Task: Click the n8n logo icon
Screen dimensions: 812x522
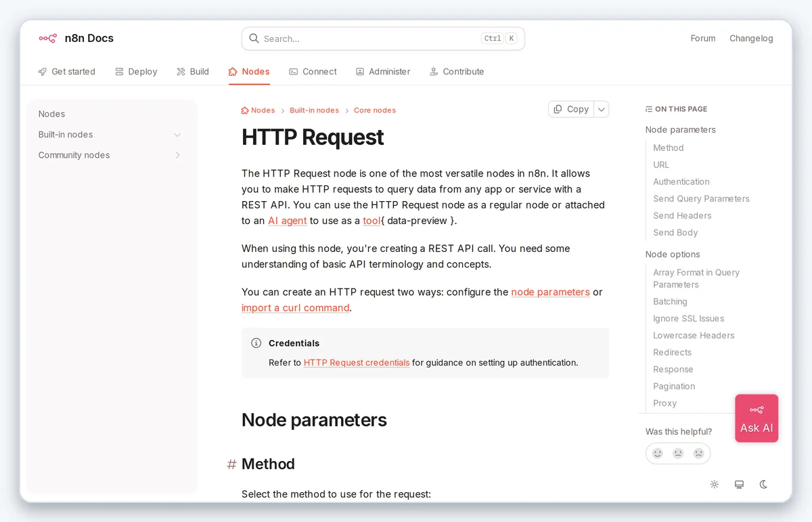Action: coord(47,39)
